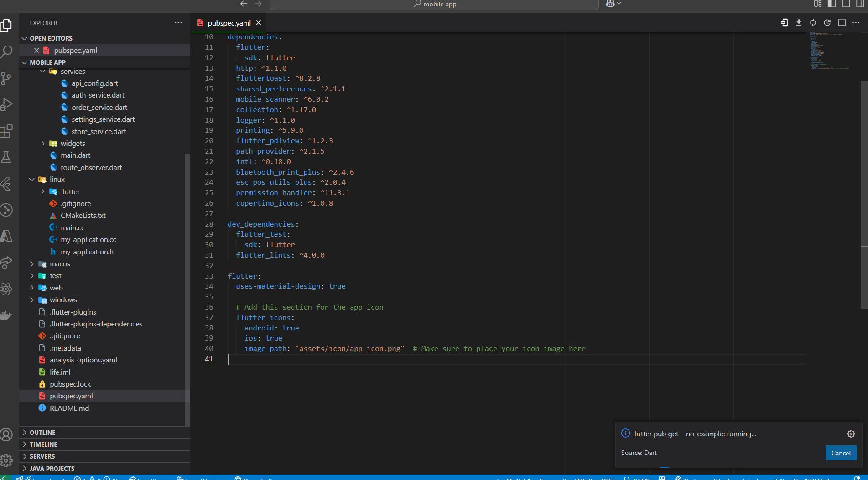Open auth_service.dart file
This screenshot has height=480, width=868.
tap(98, 95)
